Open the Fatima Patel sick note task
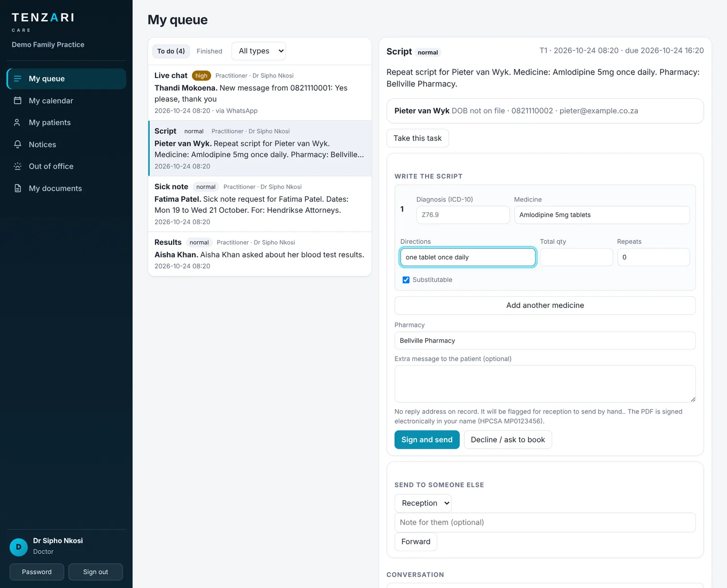 coord(260,204)
